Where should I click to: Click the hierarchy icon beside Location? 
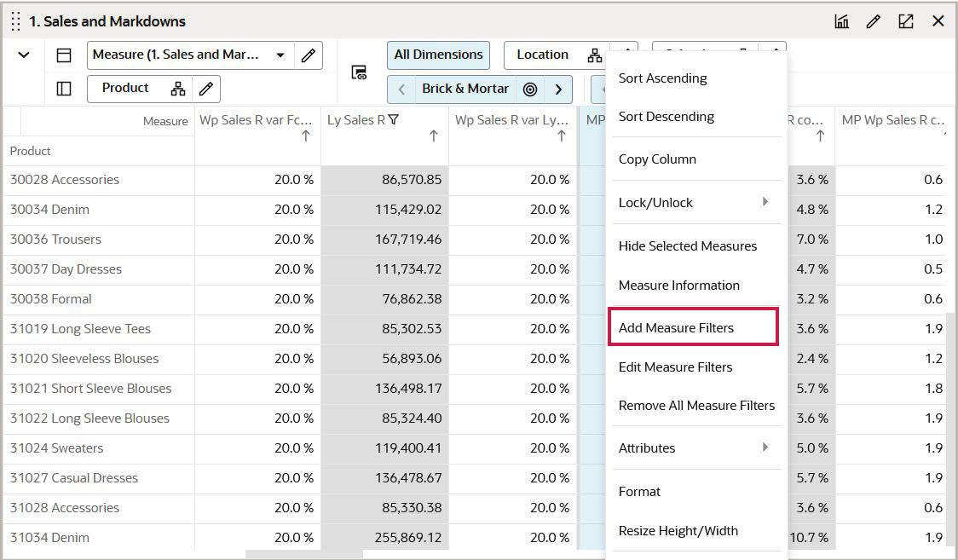pyautogui.click(x=594, y=55)
